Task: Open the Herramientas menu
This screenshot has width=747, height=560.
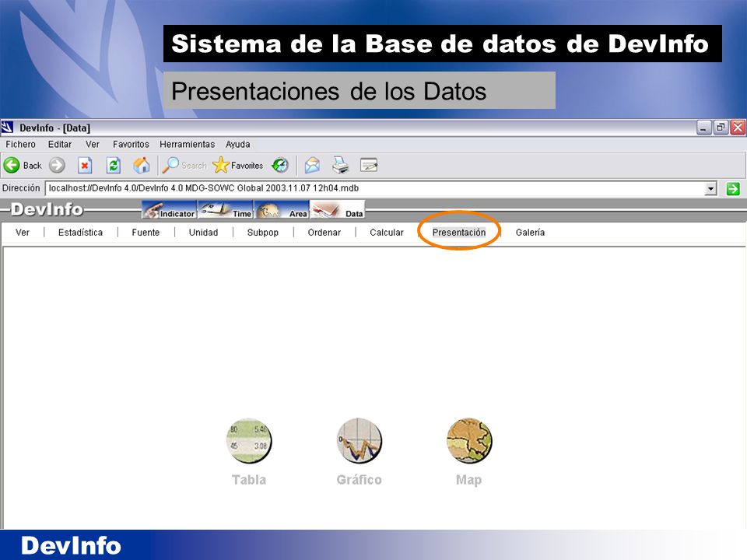Action: pyautogui.click(x=188, y=145)
